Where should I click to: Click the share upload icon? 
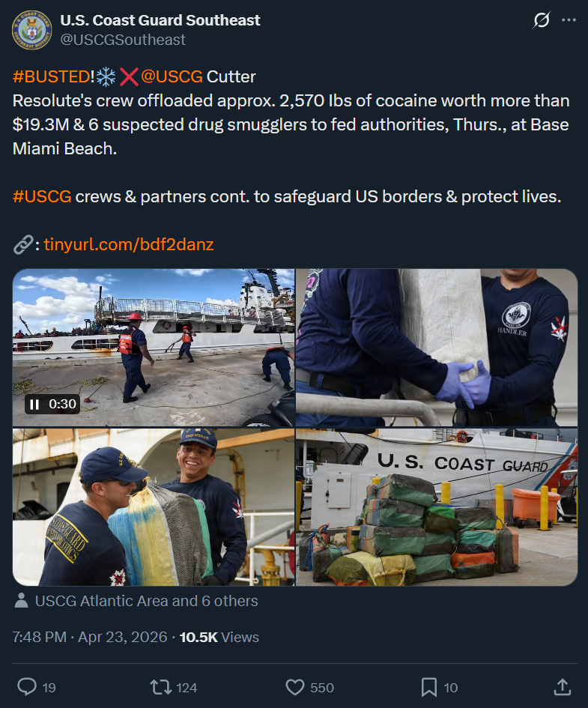click(x=563, y=687)
